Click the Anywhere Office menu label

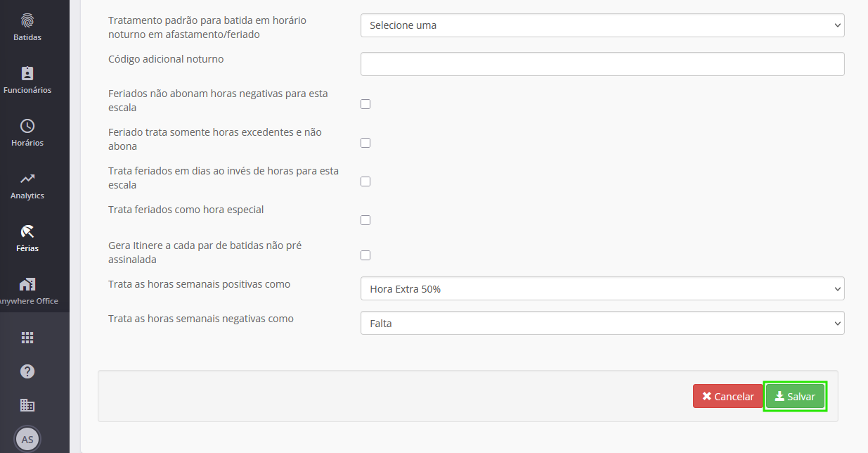point(30,301)
